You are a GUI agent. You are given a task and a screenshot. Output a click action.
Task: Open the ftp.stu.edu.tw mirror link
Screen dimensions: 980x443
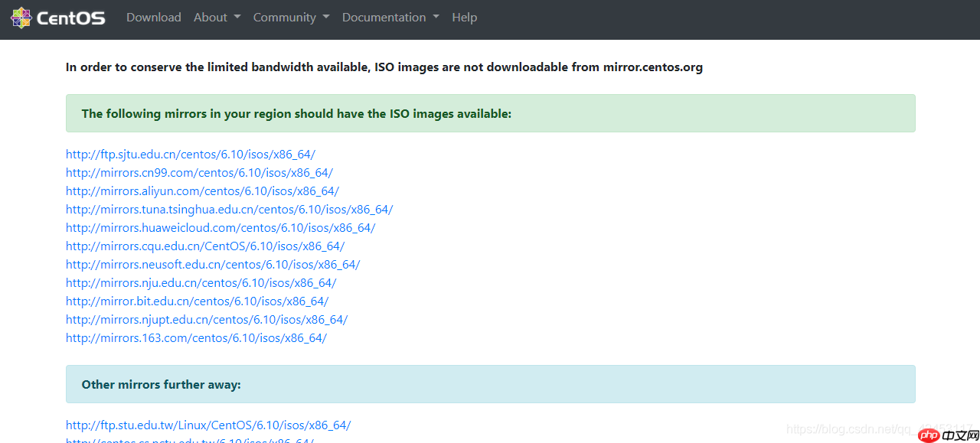[x=208, y=425]
